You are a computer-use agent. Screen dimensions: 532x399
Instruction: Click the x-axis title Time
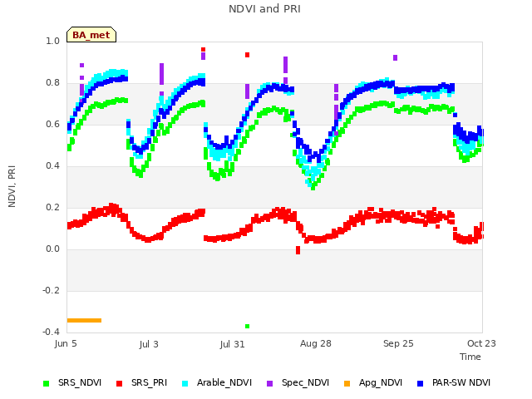[x=470, y=357]
